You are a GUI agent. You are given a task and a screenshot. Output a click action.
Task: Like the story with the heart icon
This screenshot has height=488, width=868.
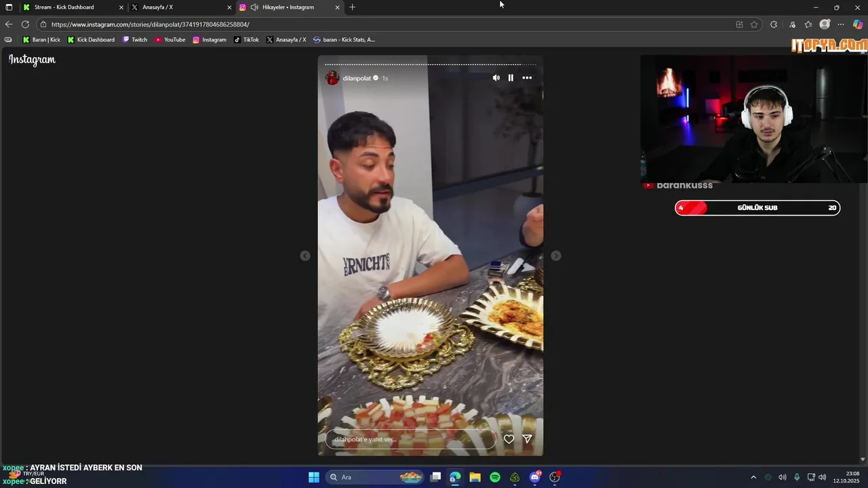(509, 439)
